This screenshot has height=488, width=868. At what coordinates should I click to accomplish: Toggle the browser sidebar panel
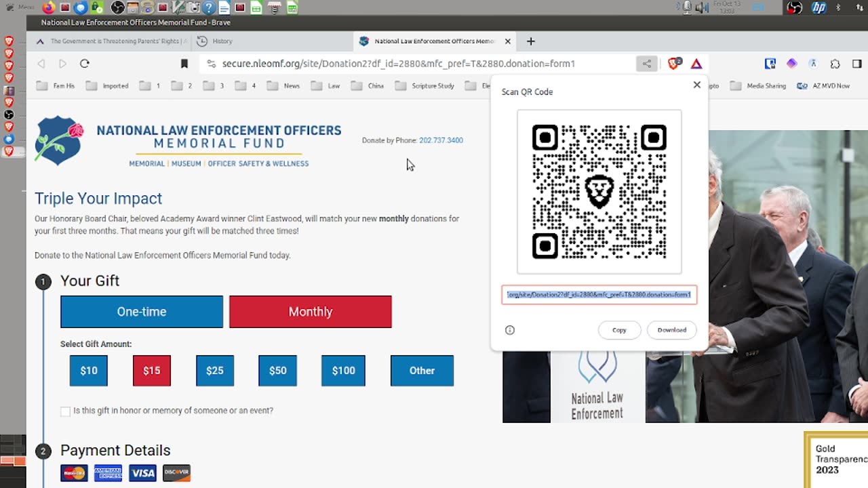pyautogui.click(x=857, y=64)
